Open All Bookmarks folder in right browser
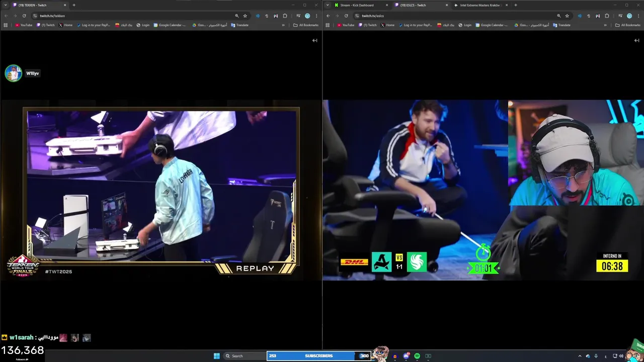This screenshot has height=362, width=644. point(628,25)
